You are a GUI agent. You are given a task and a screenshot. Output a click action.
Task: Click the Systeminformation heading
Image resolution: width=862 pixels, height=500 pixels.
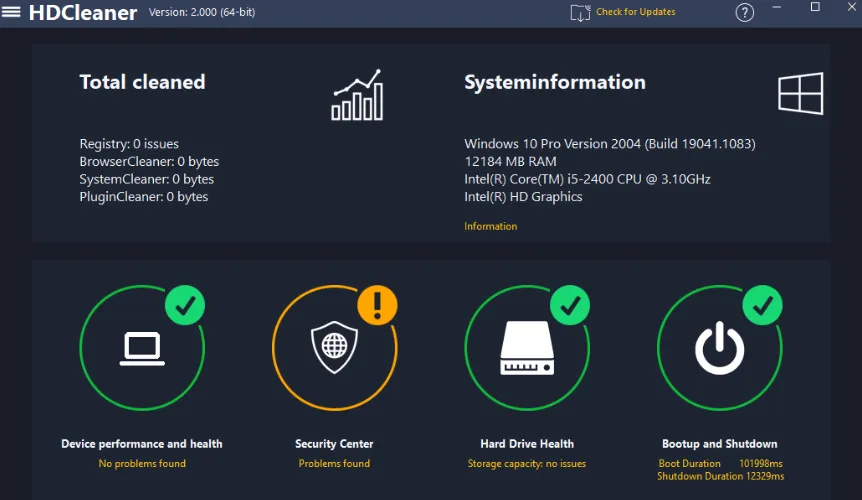point(555,82)
